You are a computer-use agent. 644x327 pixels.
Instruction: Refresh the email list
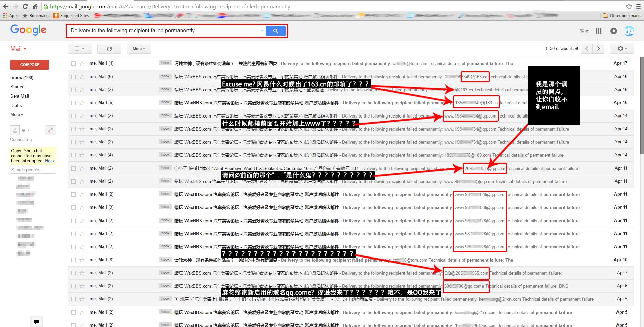click(x=109, y=49)
